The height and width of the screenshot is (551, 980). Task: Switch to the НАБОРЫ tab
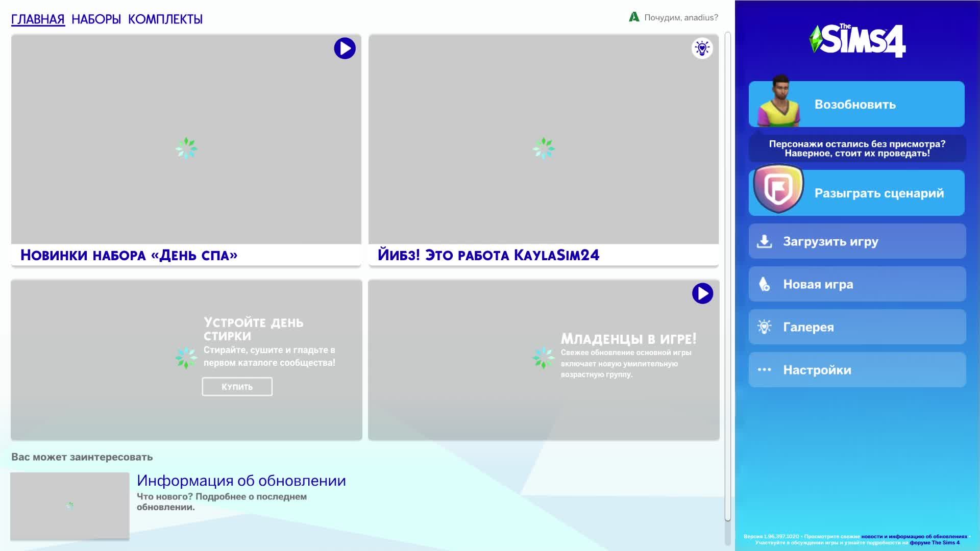click(96, 19)
